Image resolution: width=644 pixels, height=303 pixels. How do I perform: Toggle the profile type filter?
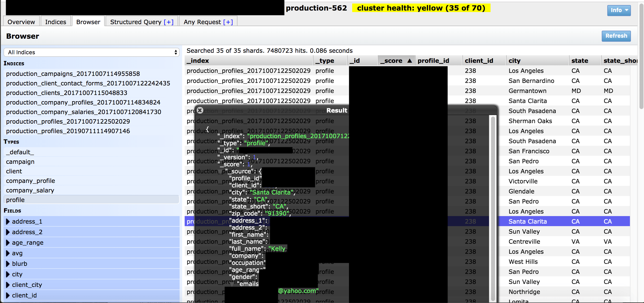15,200
